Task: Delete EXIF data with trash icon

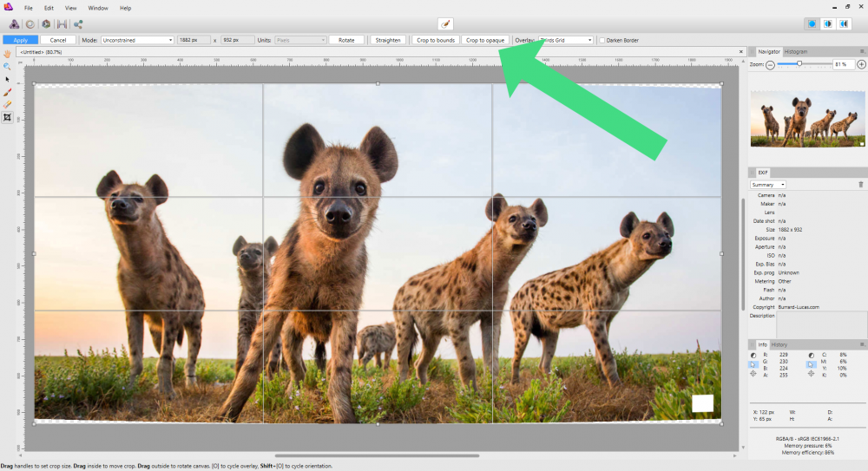Action: pyautogui.click(x=860, y=185)
